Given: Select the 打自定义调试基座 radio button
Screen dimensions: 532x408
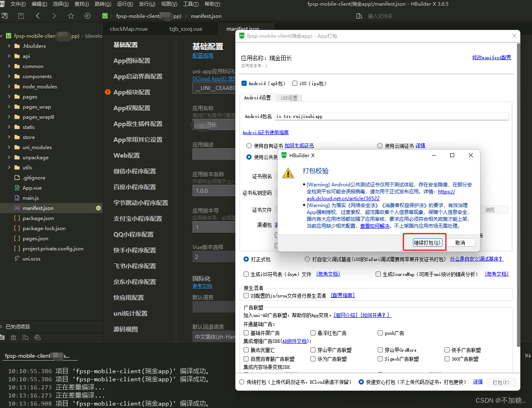Looking at the screenshot, I should (307, 259).
